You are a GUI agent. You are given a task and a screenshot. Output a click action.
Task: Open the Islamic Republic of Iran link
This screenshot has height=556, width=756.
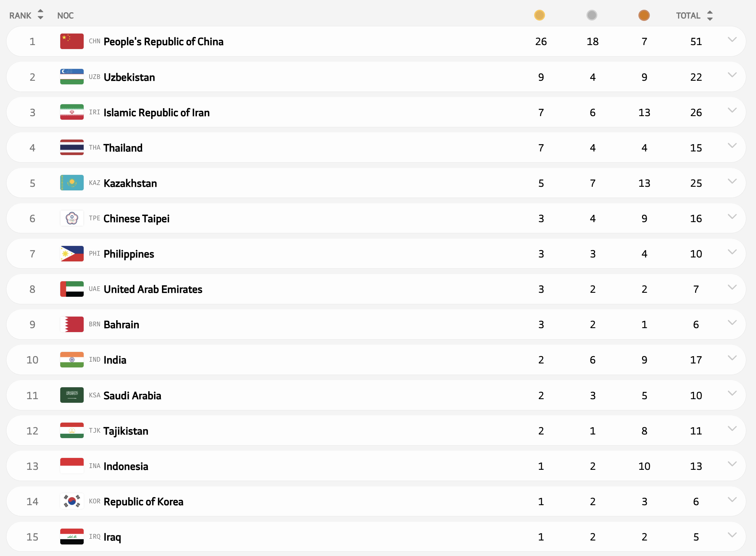click(x=156, y=112)
